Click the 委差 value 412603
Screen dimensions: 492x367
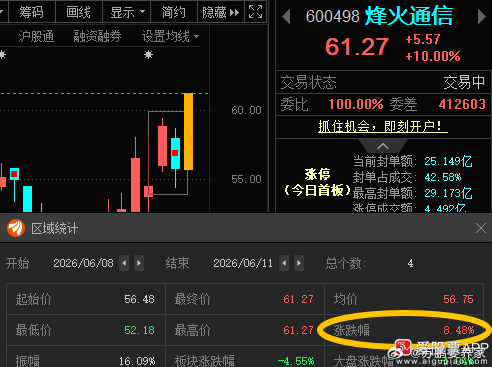pos(462,104)
